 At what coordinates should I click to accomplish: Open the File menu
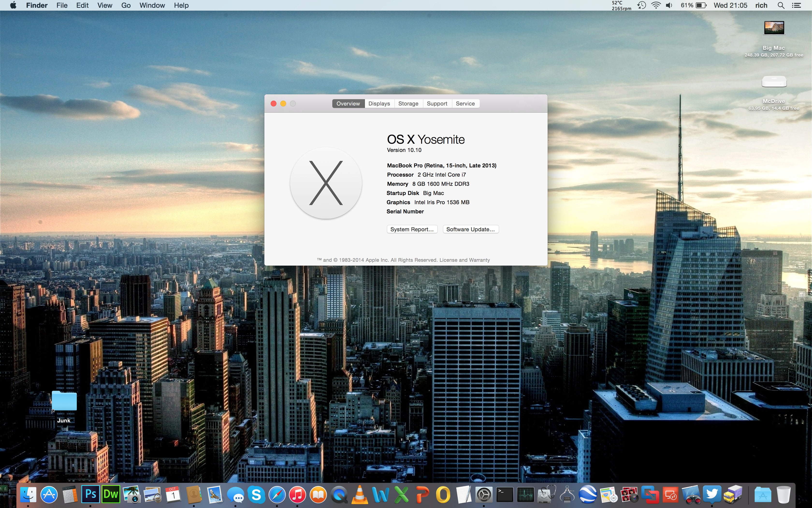(62, 5)
